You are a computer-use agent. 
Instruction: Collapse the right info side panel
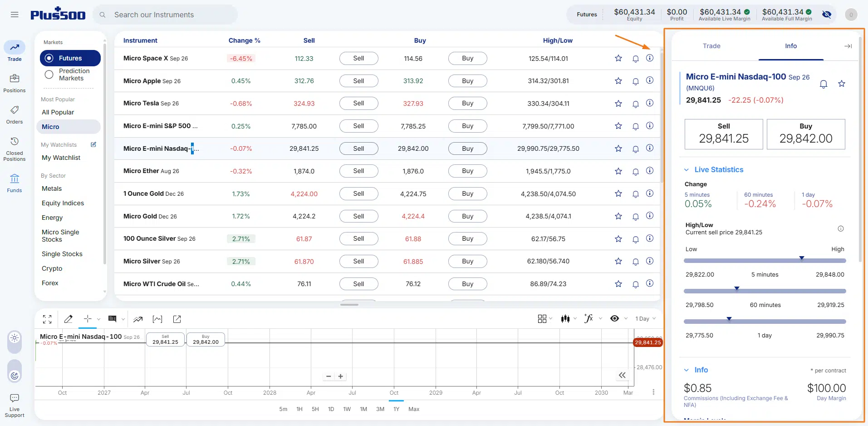tap(848, 46)
